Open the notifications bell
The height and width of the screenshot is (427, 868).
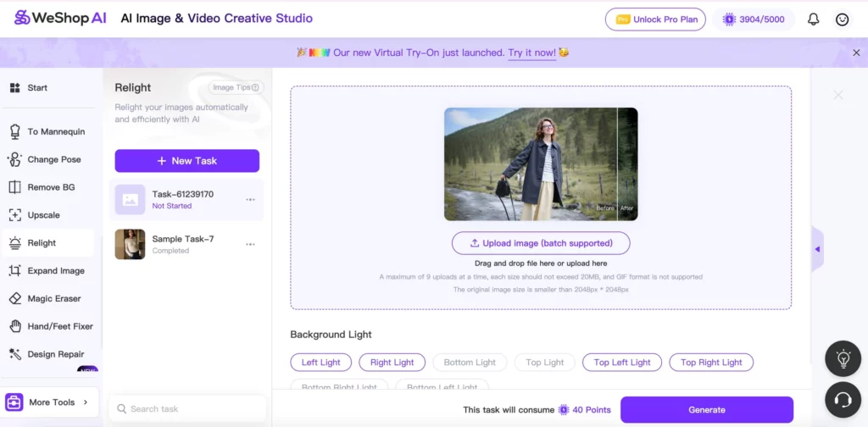coord(813,19)
